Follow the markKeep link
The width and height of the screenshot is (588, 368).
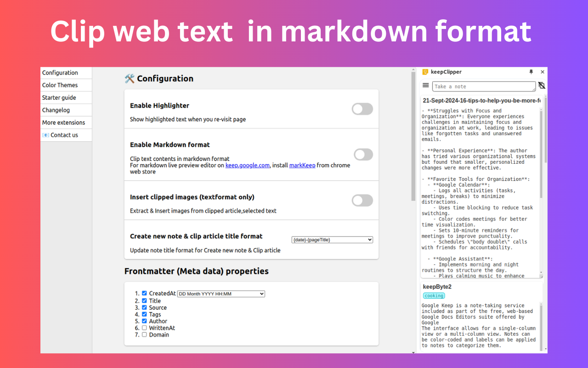[x=302, y=165]
